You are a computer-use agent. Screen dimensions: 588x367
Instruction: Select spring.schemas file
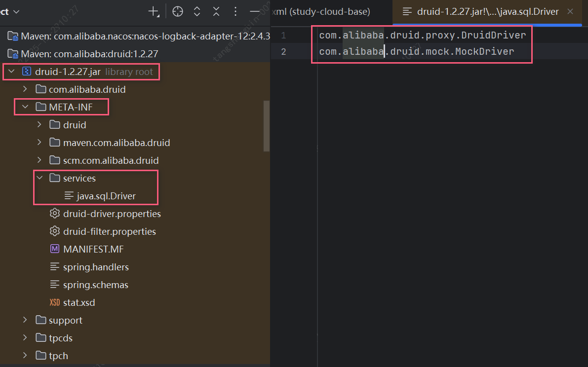(x=96, y=285)
